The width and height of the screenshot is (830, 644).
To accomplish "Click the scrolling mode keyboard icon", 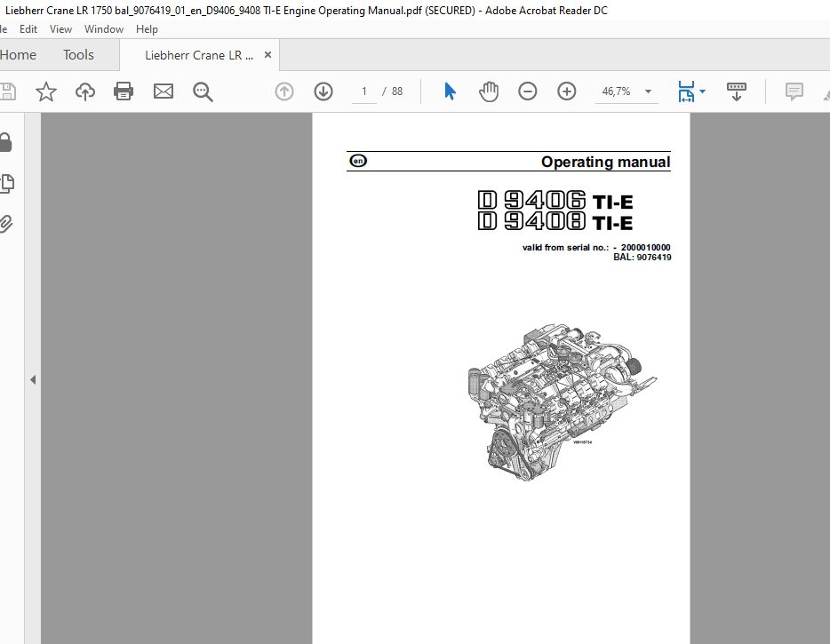I will [737, 91].
